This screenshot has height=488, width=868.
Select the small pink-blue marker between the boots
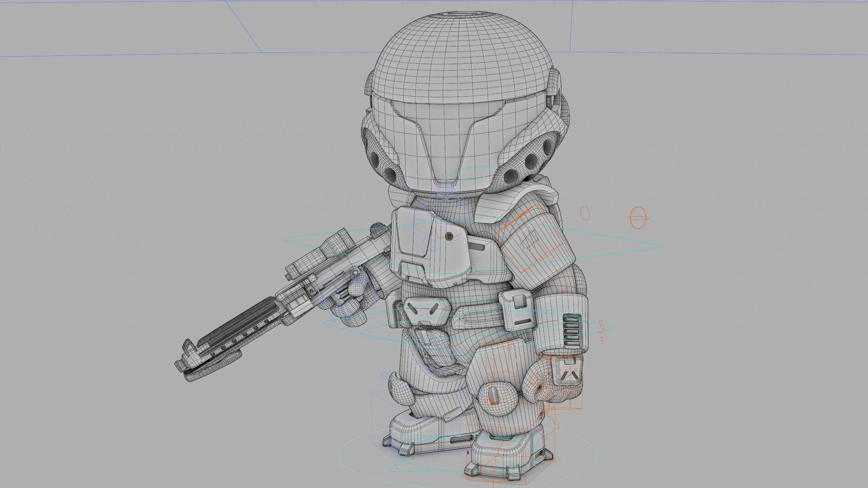pos(468,452)
